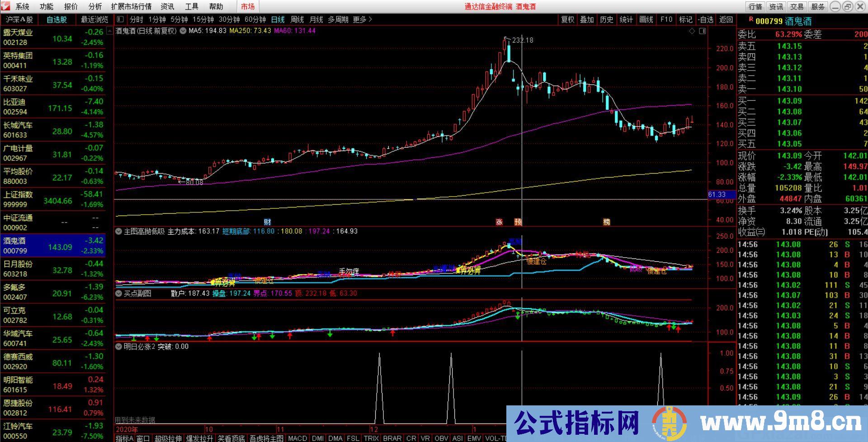Select 露天煤业 002128 in stock list

pos(53,38)
